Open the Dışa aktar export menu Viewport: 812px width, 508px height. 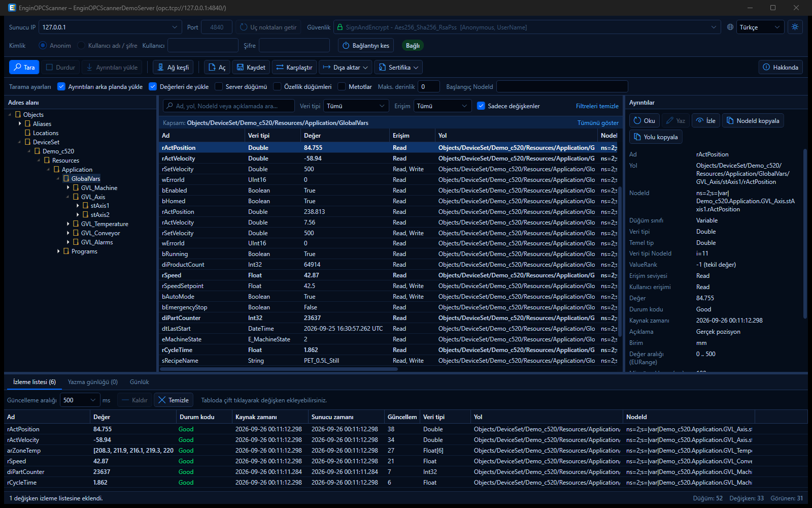[x=346, y=67]
